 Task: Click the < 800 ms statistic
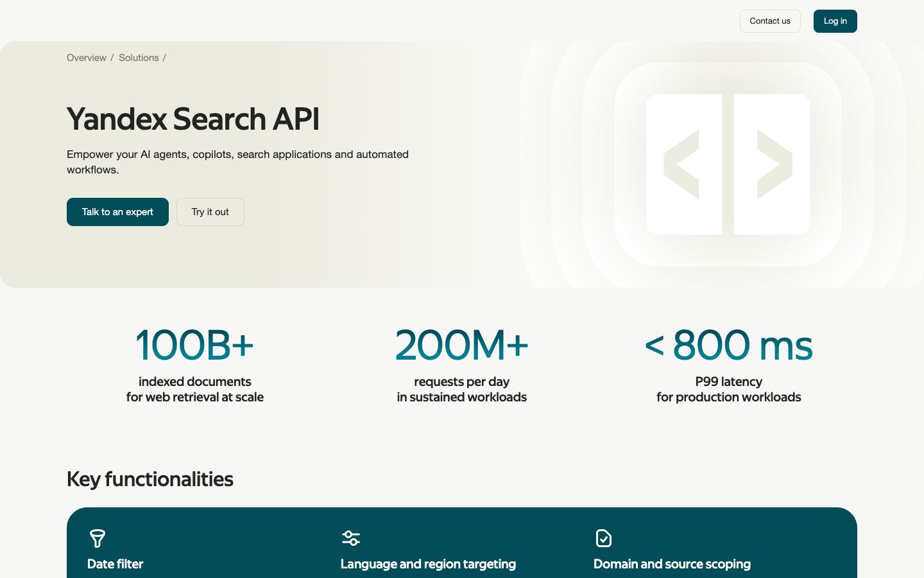[x=729, y=345]
